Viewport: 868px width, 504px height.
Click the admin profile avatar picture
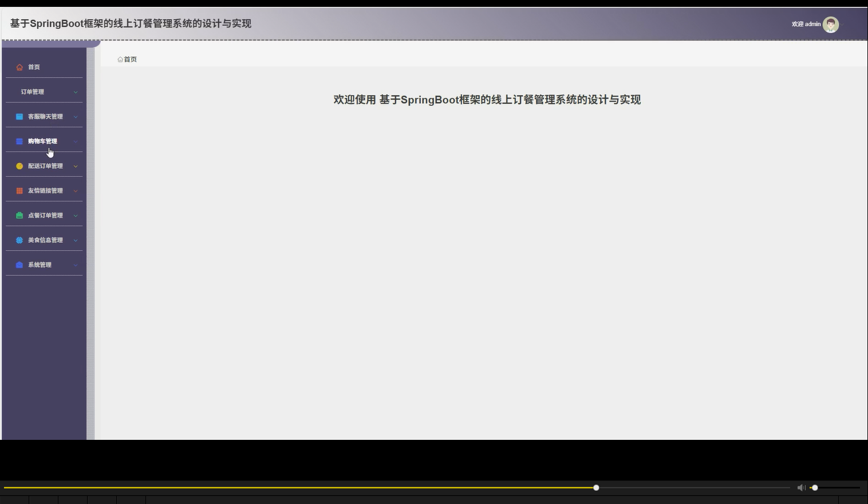pos(830,24)
